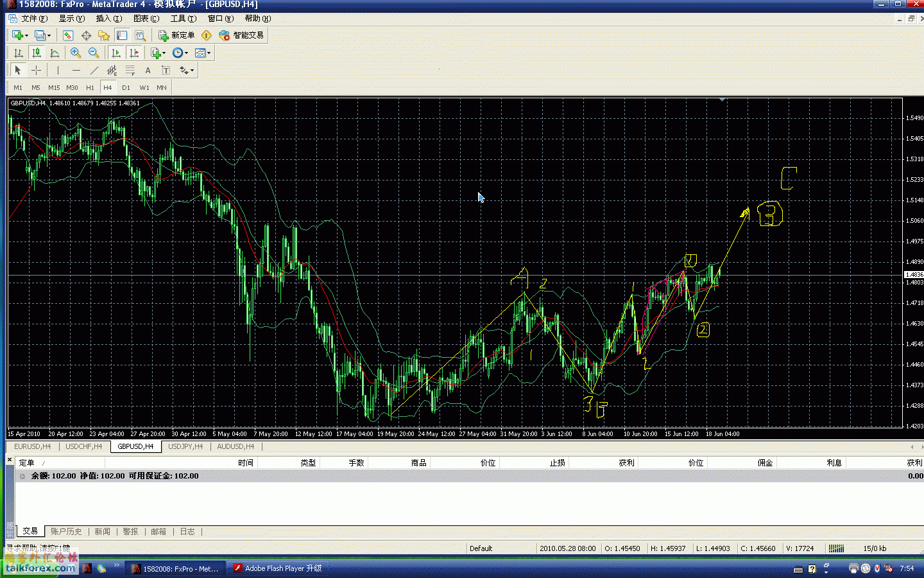Switch to the AUDUSD,H4 chart tab
Viewport: 924px width, 578px height.
tap(235, 446)
